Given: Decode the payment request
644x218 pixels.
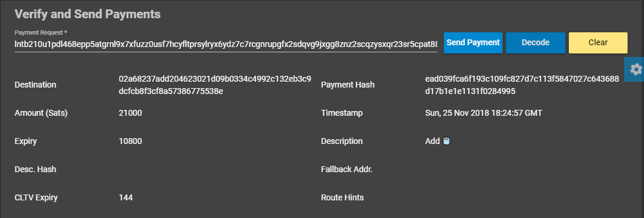Looking at the screenshot, I should [535, 43].
